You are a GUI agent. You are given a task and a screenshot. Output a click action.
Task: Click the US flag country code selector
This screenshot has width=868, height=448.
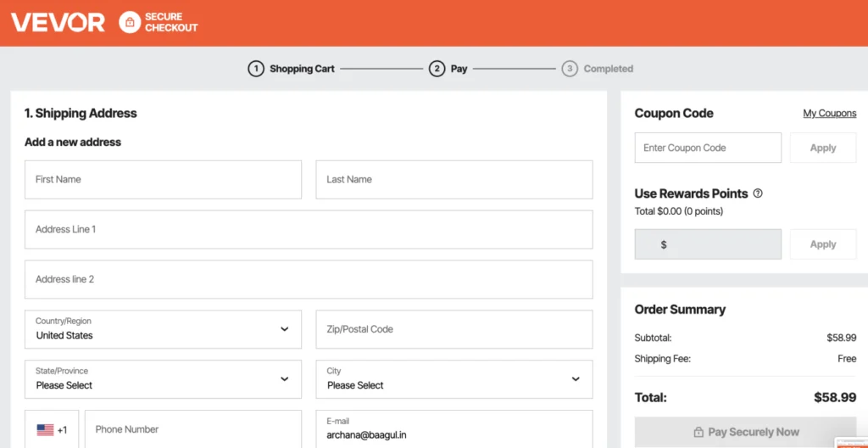click(x=52, y=429)
